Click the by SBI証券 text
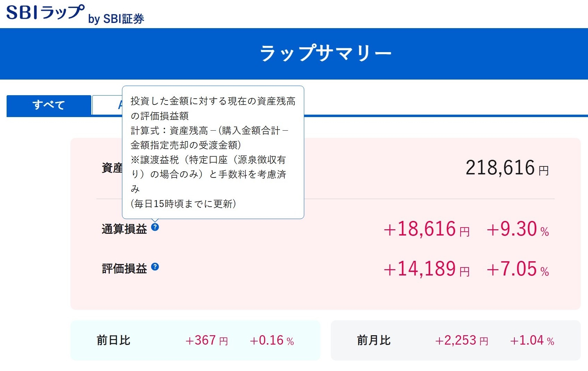This screenshot has height=371, width=588. [116, 19]
